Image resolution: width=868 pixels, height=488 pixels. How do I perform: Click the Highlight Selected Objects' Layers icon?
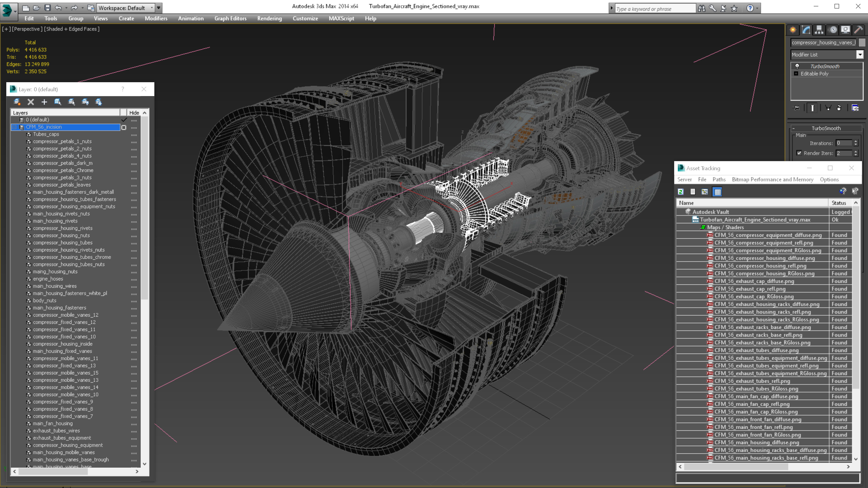point(71,102)
